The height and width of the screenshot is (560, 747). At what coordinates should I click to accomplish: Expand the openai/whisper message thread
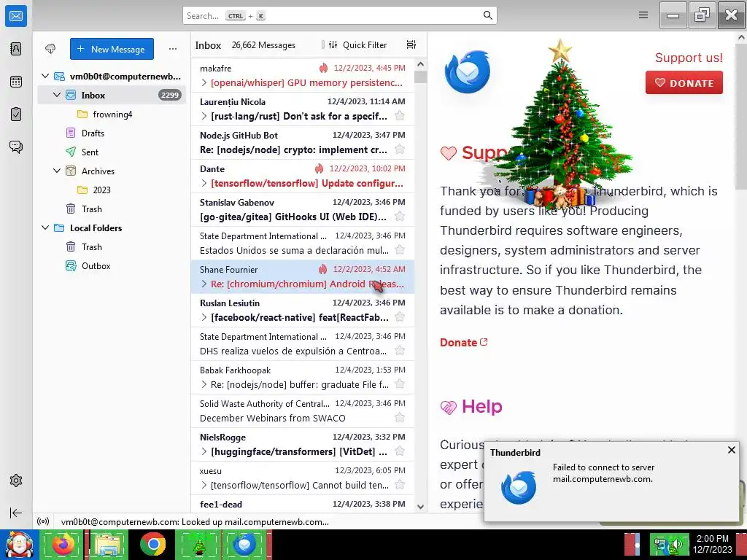click(x=204, y=83)
